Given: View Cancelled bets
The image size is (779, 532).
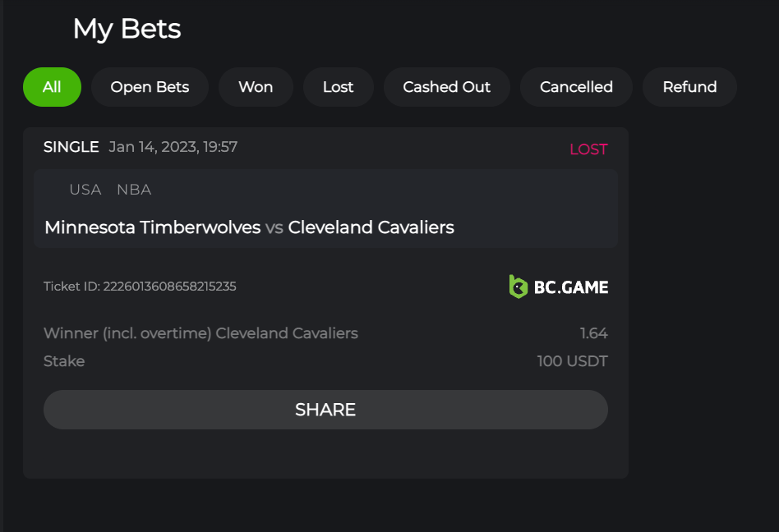Looking at the screenshot, I should (576, 87).
